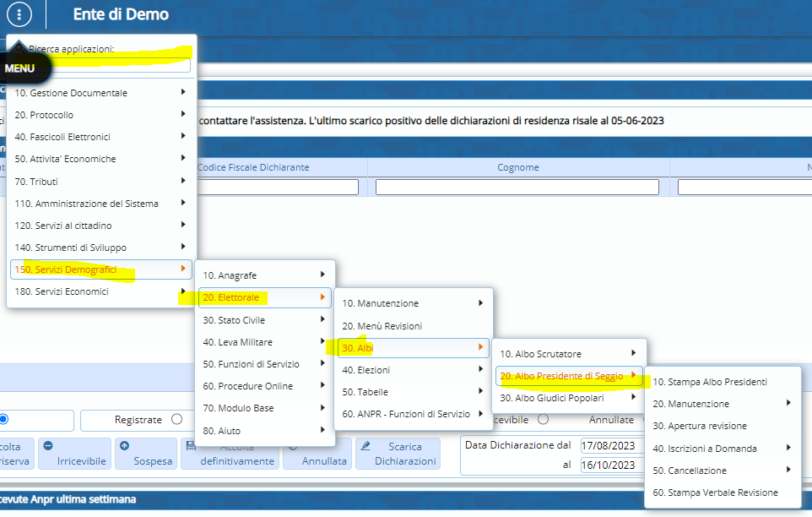812x517 pixels.
Task: Expand 10. Albo Scrutatore submenu arrow
Action: [x=633, y=353]
